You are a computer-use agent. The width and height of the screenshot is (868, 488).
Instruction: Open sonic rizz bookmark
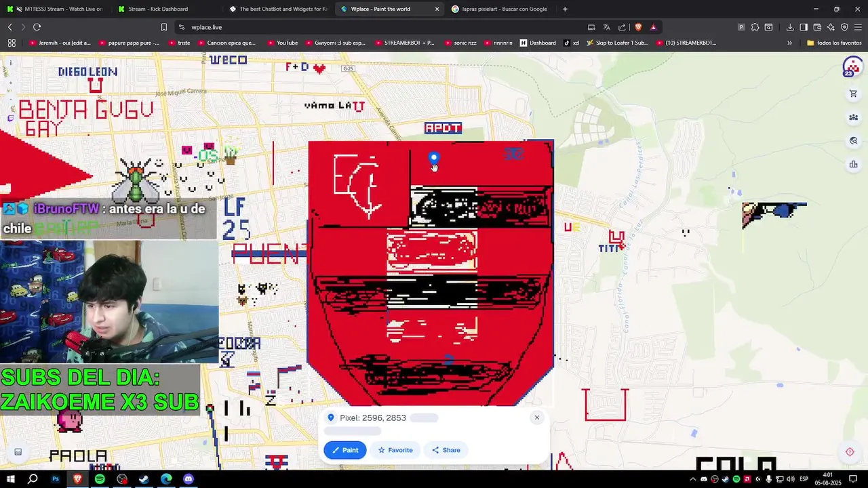pos(460,43)
